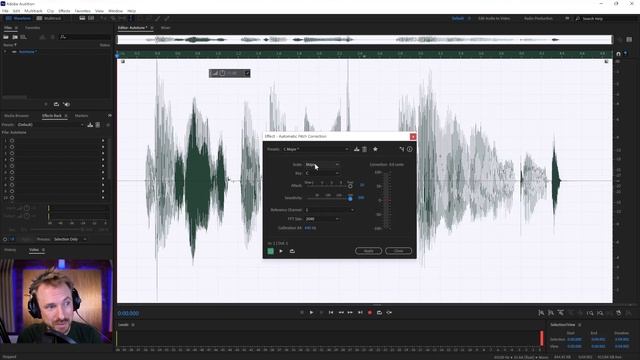
Task: Switch to Waveform editor view
Action: (x=18, y=18)
